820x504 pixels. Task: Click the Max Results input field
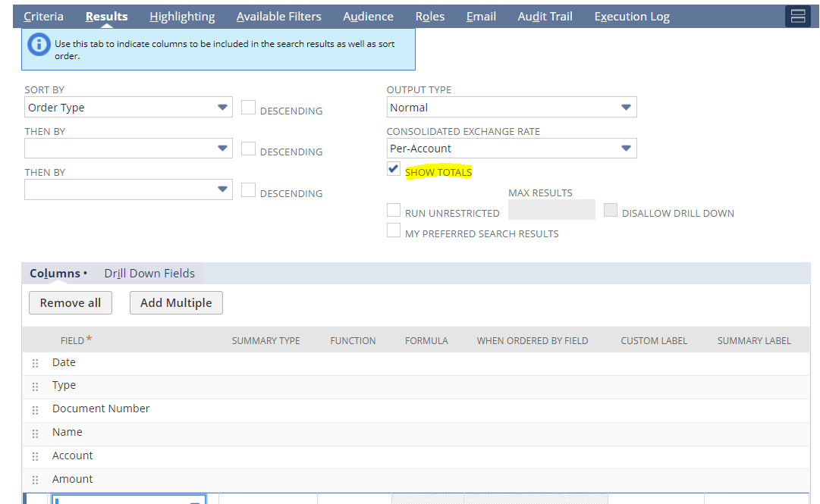pyautogui.click(x=551, y=209)
